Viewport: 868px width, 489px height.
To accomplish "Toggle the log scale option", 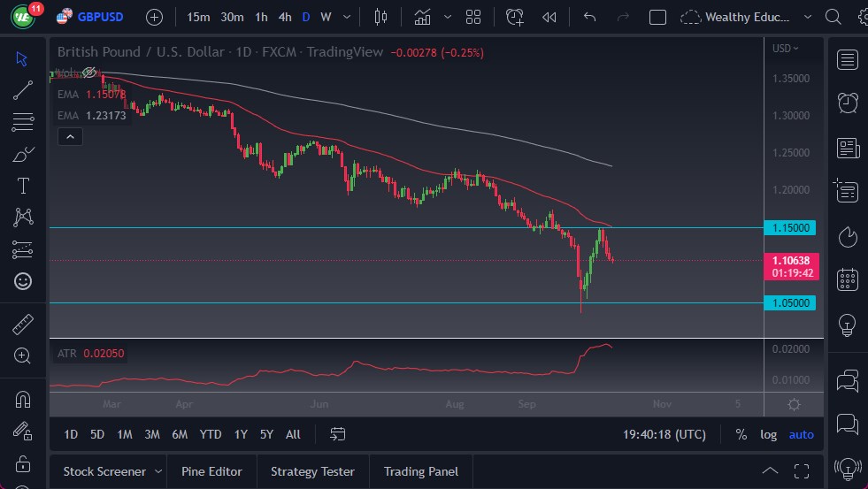I will [x=768, y=434].
